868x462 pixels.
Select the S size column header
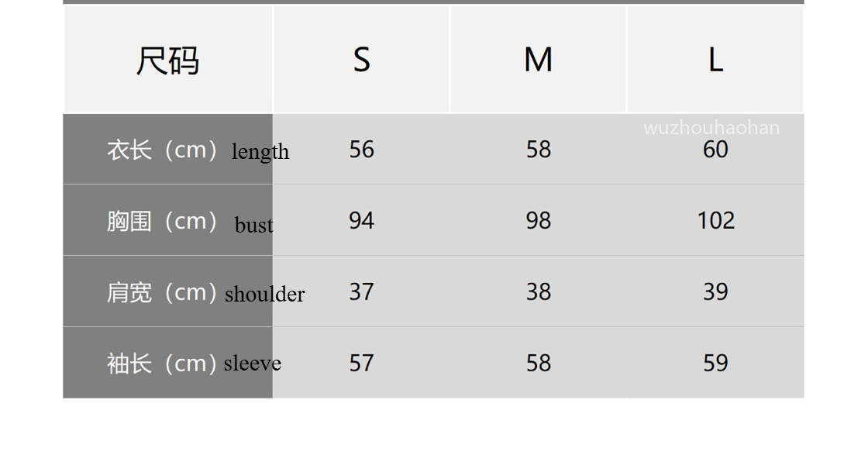pyautogui.click(x=361, y=59)
